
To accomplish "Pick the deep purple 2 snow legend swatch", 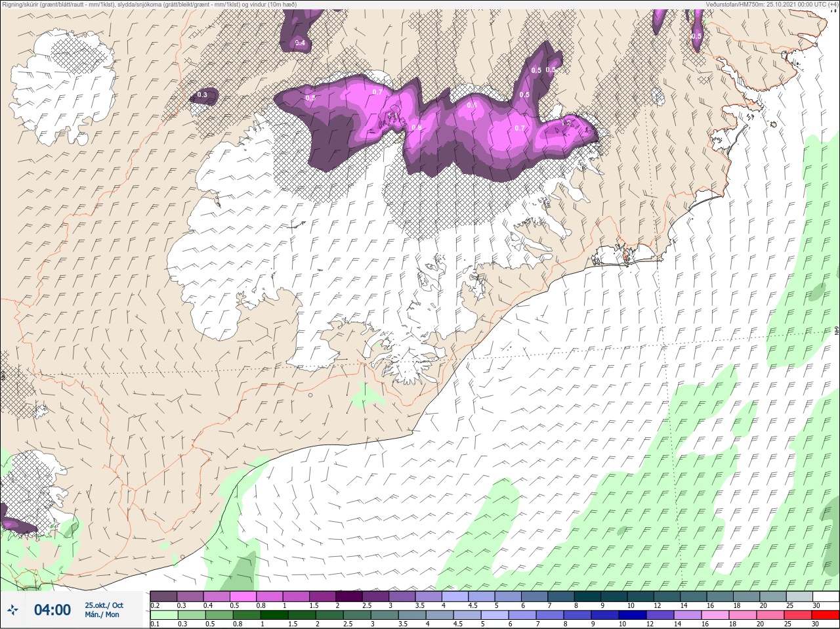I will [x=349, y=596].
